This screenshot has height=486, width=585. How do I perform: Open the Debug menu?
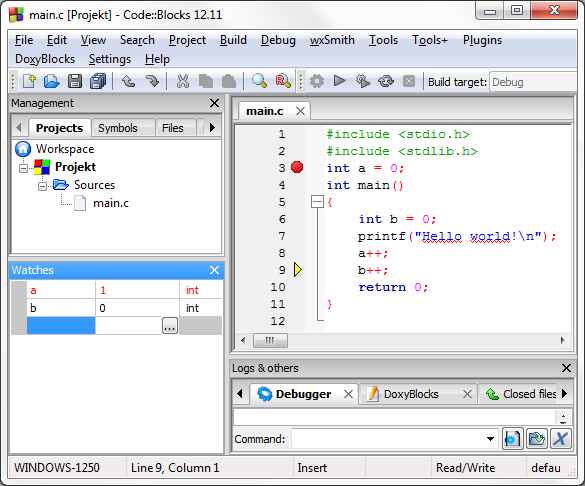(278, 40)
